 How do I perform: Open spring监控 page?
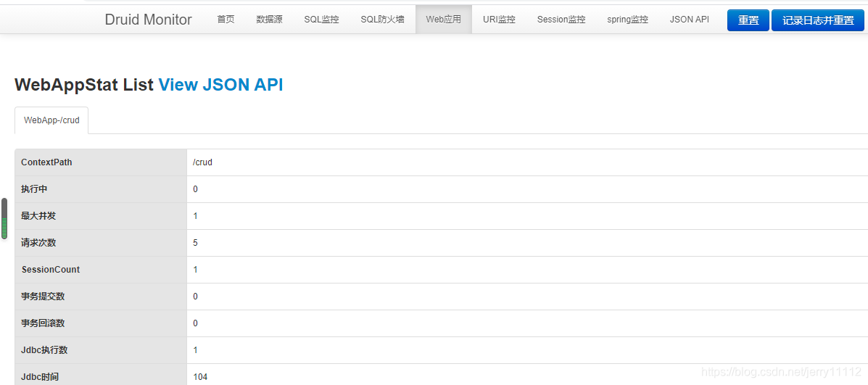pos(627,20)
